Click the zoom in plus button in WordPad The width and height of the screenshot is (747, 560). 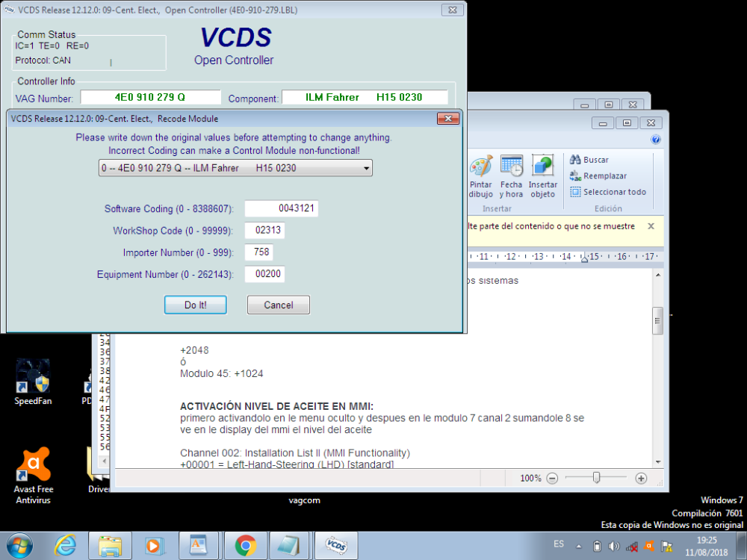(x=641, y=478)
